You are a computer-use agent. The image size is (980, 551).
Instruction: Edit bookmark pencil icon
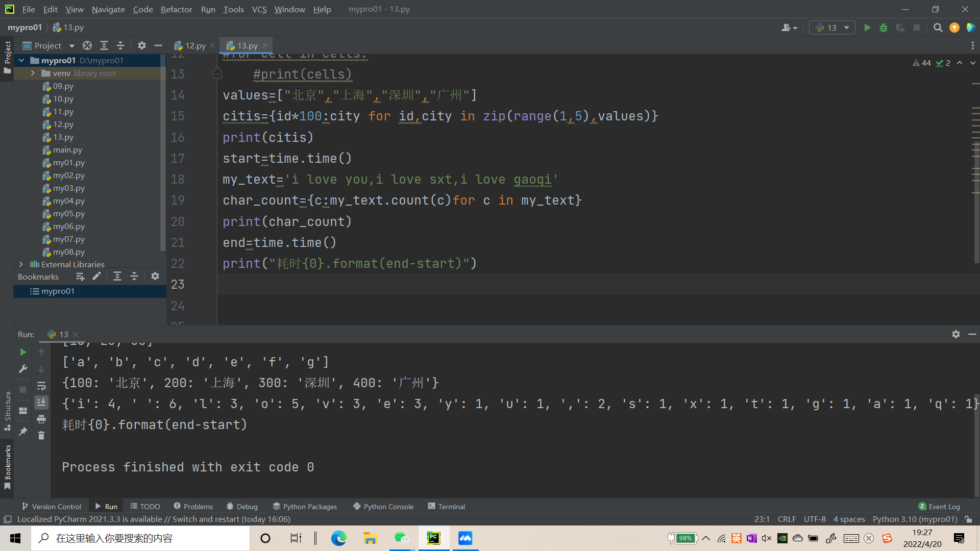tap(96, 277)
